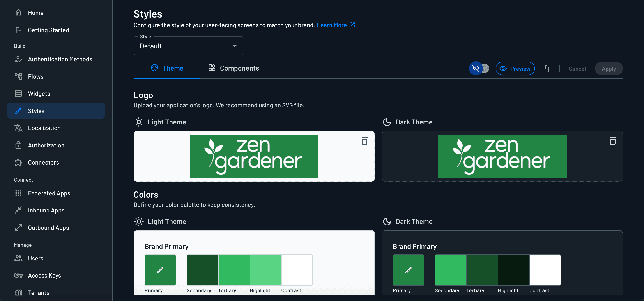Edit Light Theme Brand Primary color pencil
Screen dimensions: 644x301
click(160, 270)
